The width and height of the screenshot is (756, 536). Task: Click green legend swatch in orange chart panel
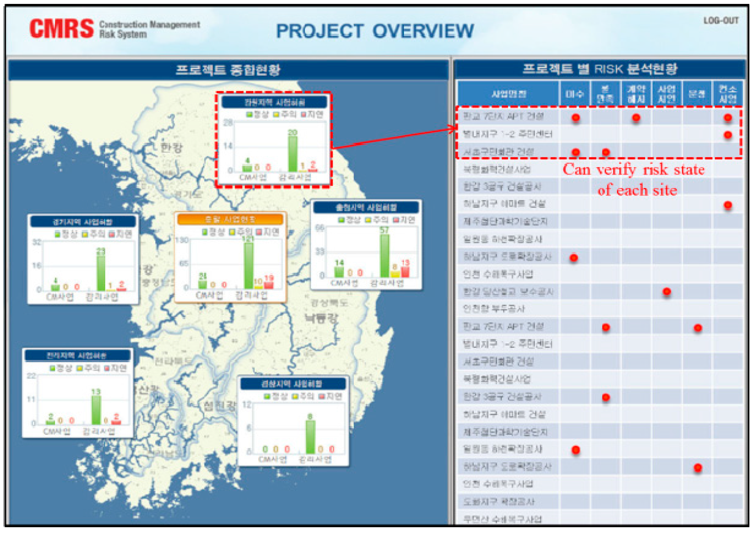(205, 232)
